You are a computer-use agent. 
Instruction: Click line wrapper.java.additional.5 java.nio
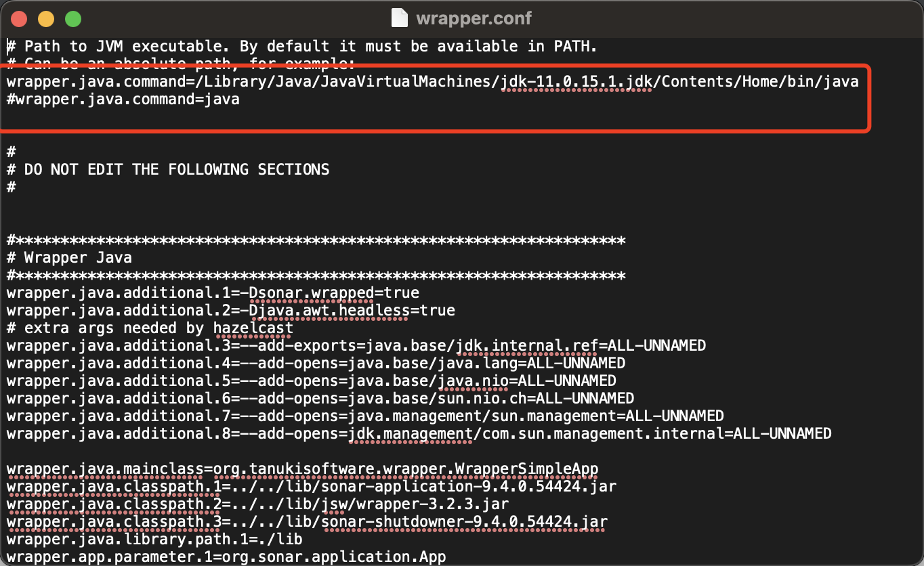[312, 381]
